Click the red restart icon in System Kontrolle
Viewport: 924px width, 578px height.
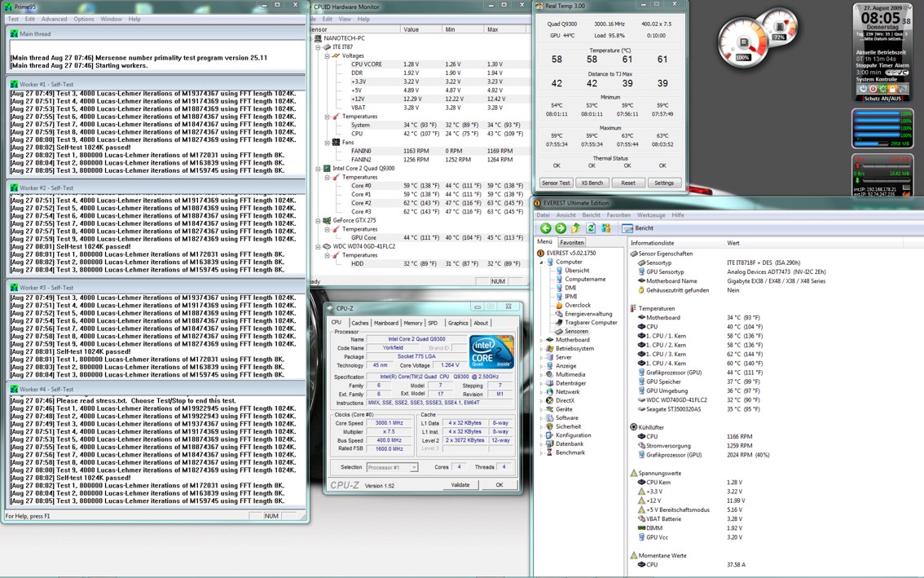click(x=873, y=89)
